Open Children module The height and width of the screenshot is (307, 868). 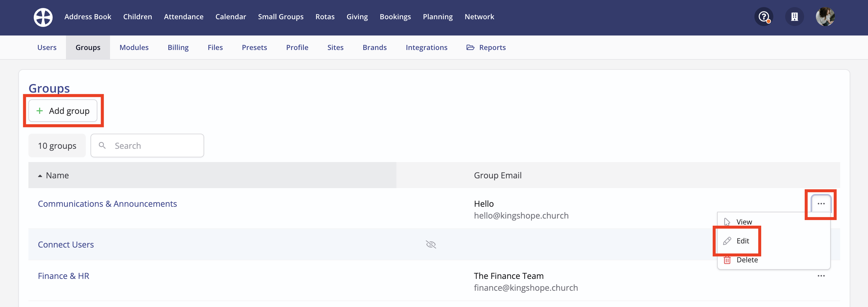[x=138, y=17]
